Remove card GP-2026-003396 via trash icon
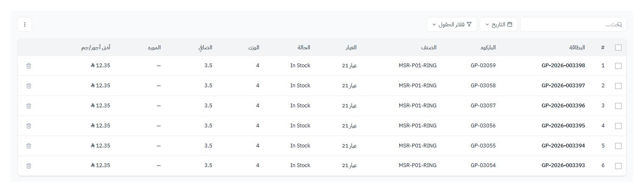This screenshot has width=644, height=193. (29, 106)
